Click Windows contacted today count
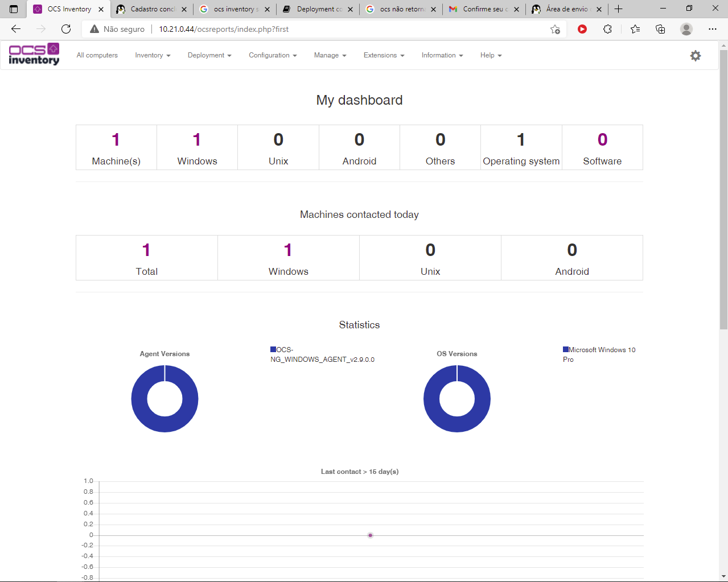Image resolution: width=728 pixels, height=582 pixels. [x=288, y=250]
